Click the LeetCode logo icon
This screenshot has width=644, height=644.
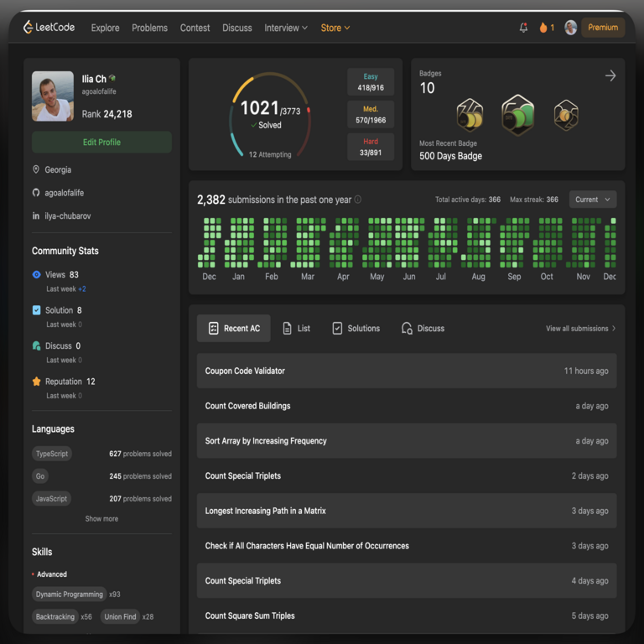29,28
